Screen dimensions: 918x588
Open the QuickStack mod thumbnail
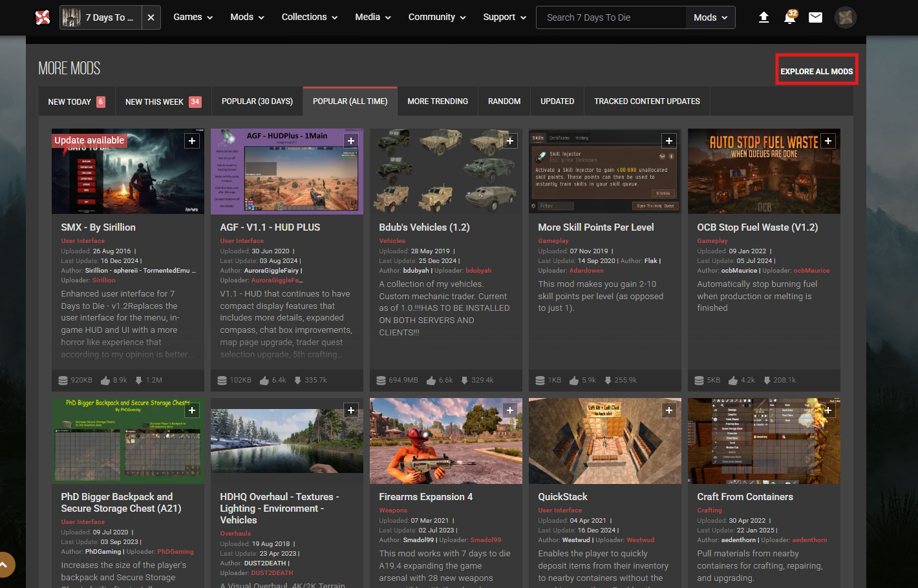point(605,441)
